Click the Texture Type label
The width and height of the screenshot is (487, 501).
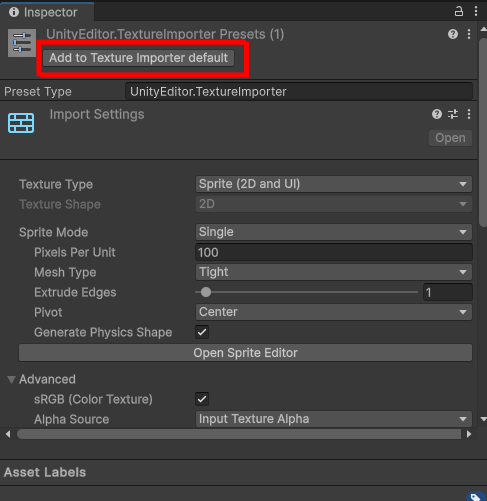[56, 184]
